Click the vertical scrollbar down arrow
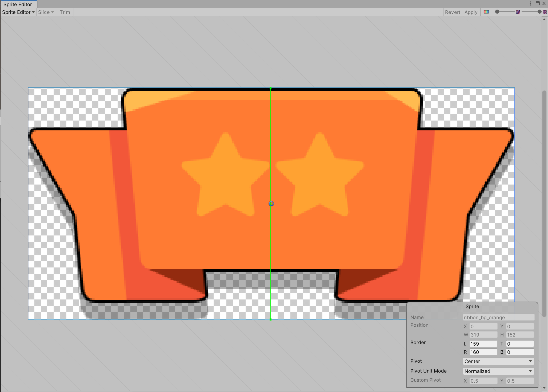The height and width of the screenshot is (392, 548). [x=544, y=388]
